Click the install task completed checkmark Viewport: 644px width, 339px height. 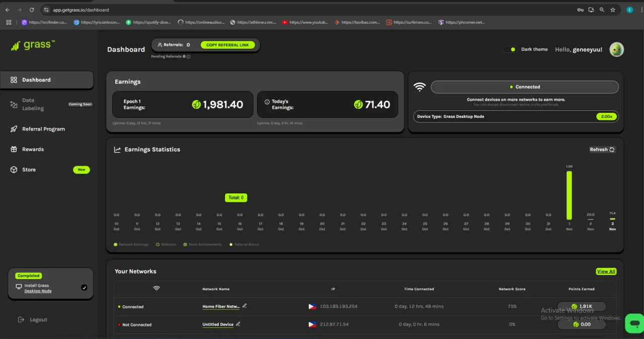[x=84, y=288]
